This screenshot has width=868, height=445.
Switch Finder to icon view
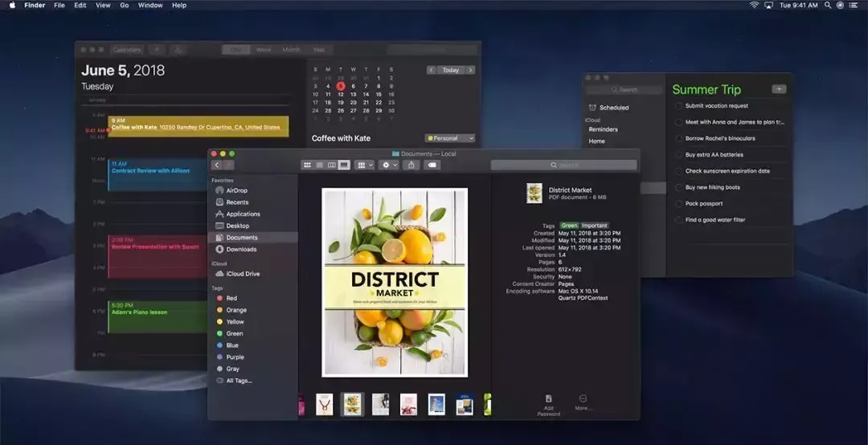pos(307,165)
